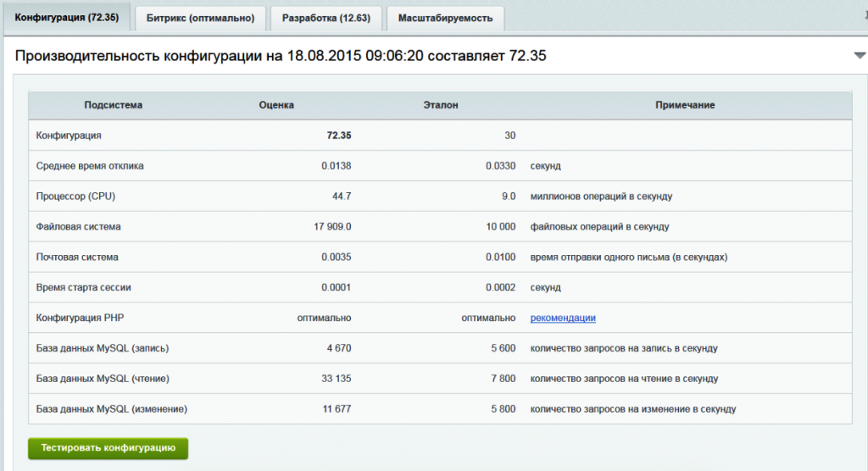Click the Примечание column header
This screenshot has width=868, height=471.
(685, 105)
